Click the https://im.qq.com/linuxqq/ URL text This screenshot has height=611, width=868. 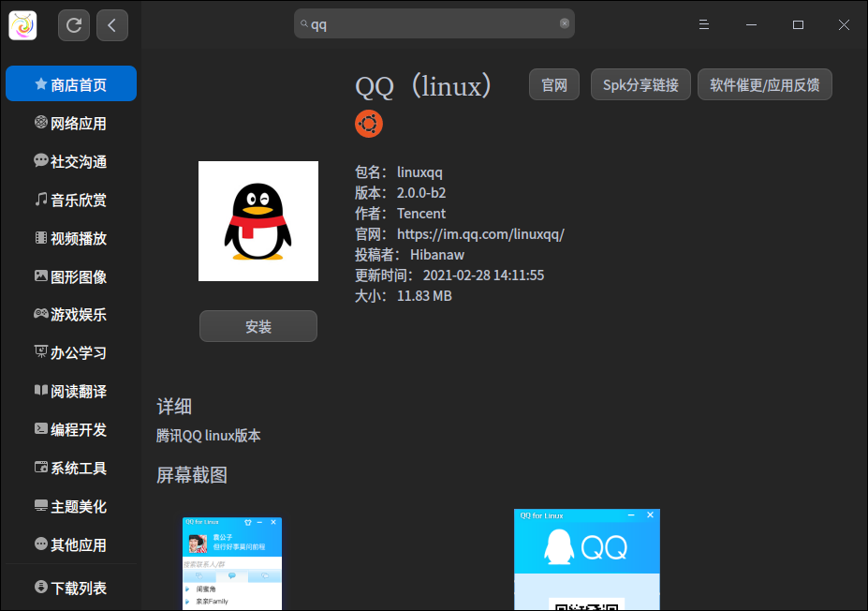[480, 234]
